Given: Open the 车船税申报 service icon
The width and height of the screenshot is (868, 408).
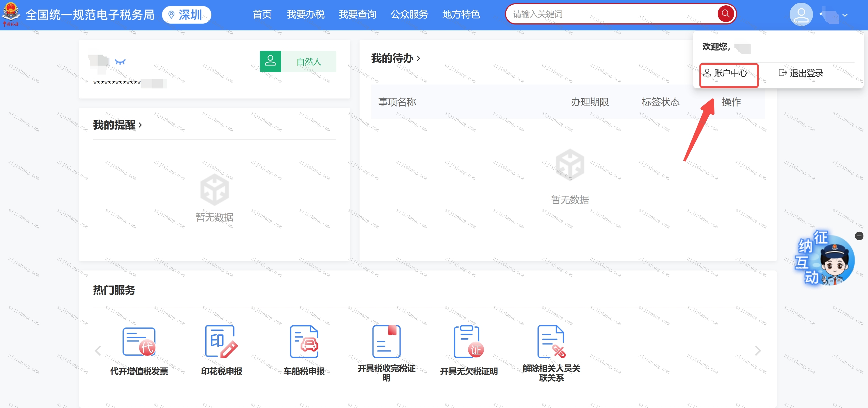Looking at the screenshot, I should coord(304,341).
